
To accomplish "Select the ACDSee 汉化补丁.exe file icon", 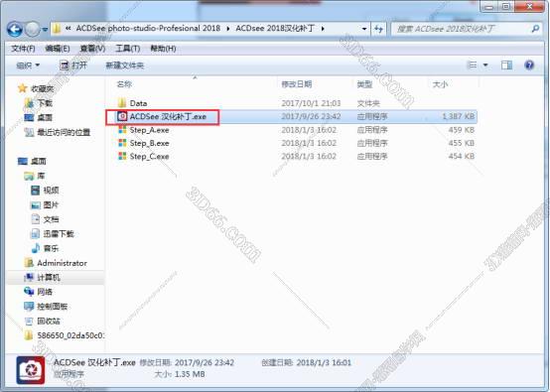I will point(122,116).
